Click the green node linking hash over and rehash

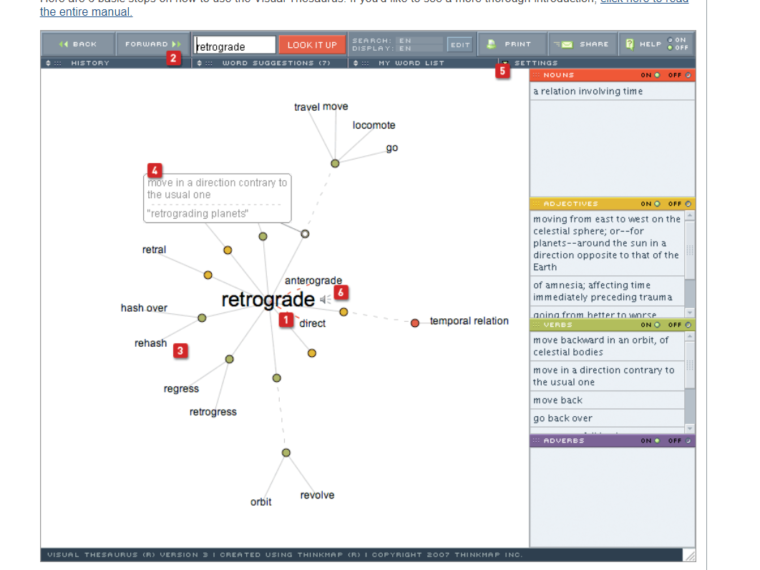pos(202,318)
